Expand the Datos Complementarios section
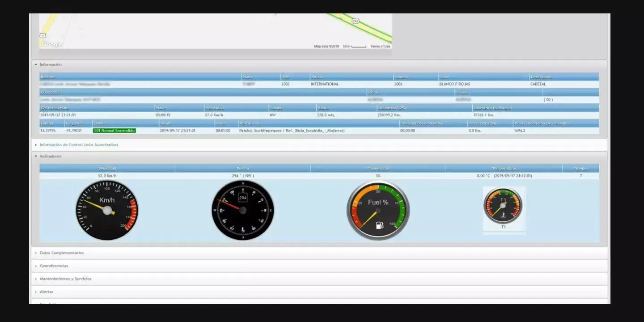 (x=62, y=253)
